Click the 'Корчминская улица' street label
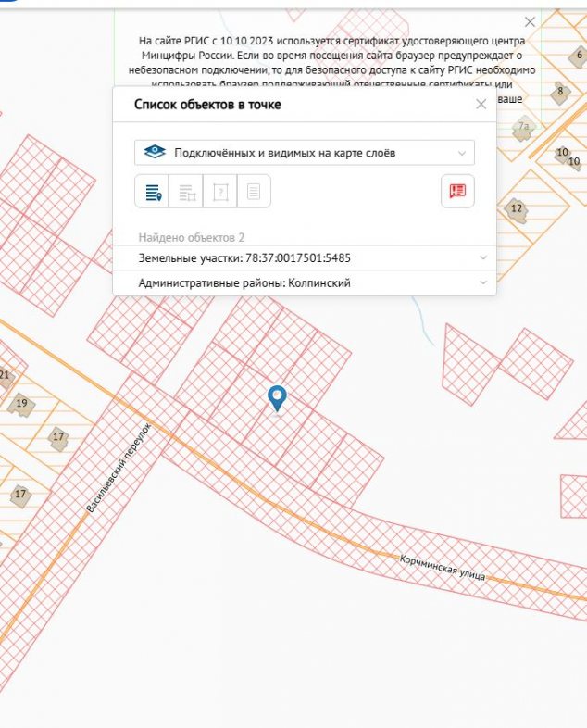Viewport: 587px width, 728px height. (443, 568)
